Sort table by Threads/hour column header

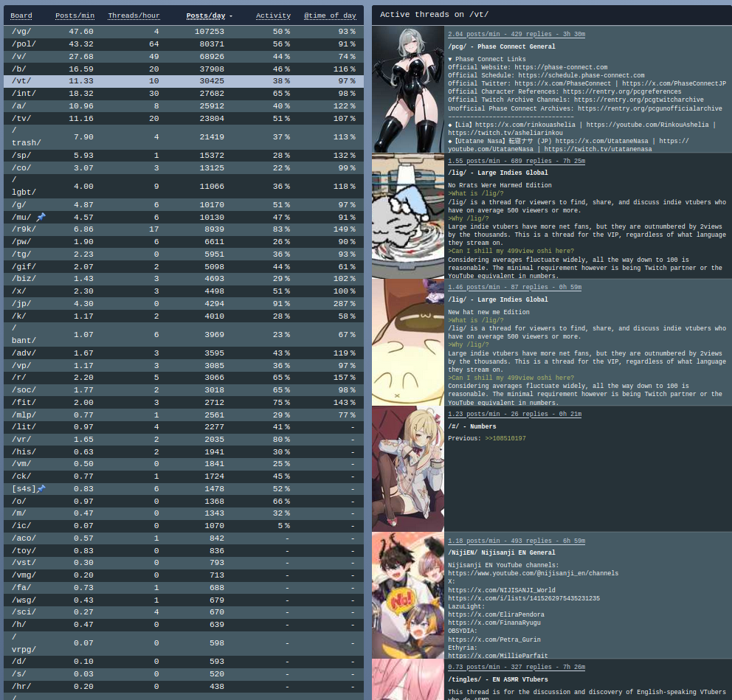coord(134,15)
